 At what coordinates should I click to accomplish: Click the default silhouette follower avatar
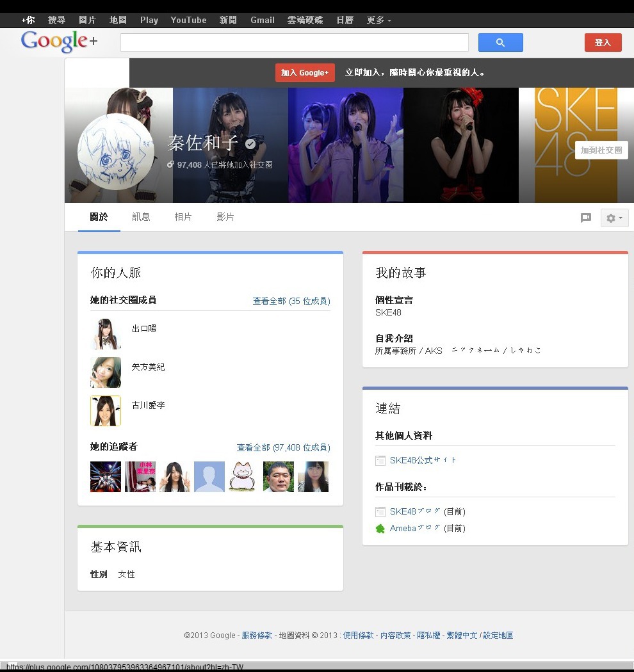click(x=209, y=477)
